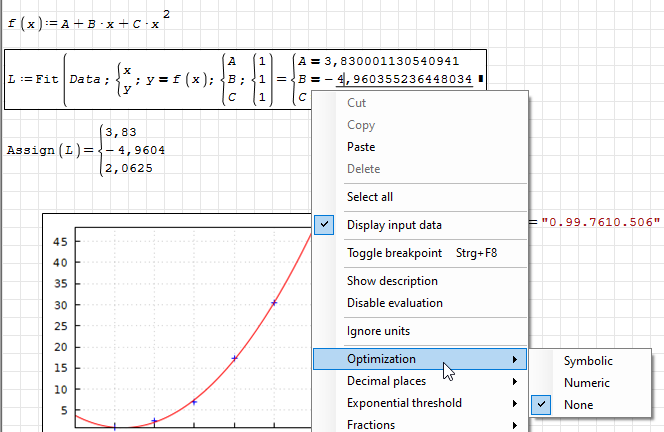This screenshot has height=432, width=664.
Task: Select Disable evaluation option
Action: click(394, 303)
